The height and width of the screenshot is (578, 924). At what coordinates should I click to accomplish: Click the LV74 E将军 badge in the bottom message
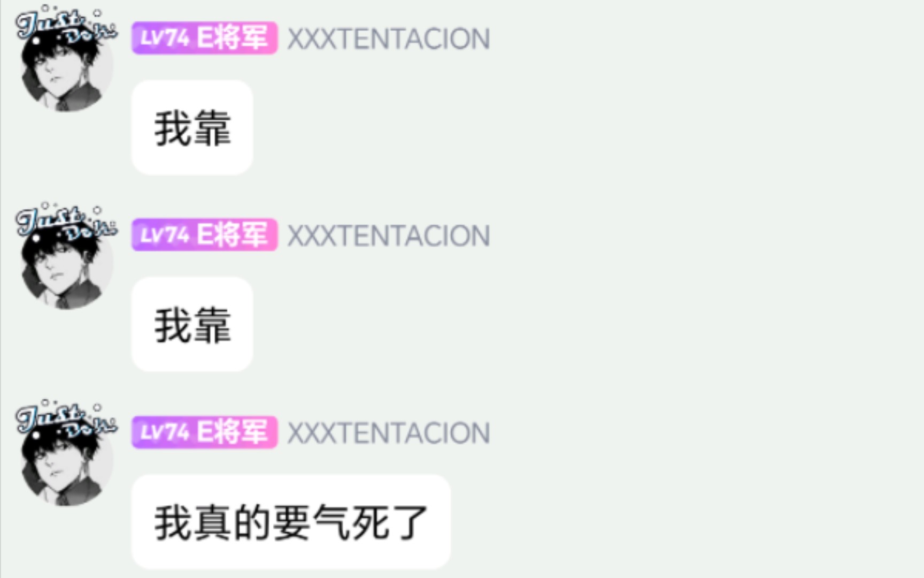[x=204, y=432]
